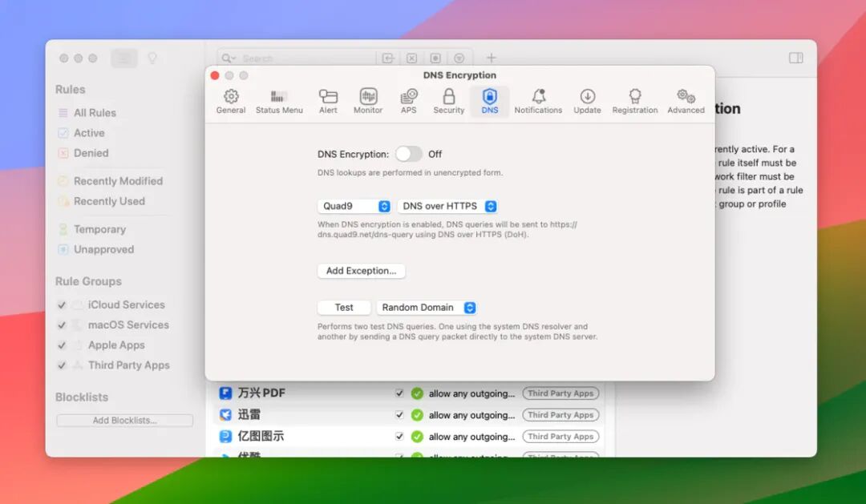The width and height of the screenshot is (866, 504).
Task: Expand the DNS over HTTPS protocol dropdown
Action: [x=447, y=206]
